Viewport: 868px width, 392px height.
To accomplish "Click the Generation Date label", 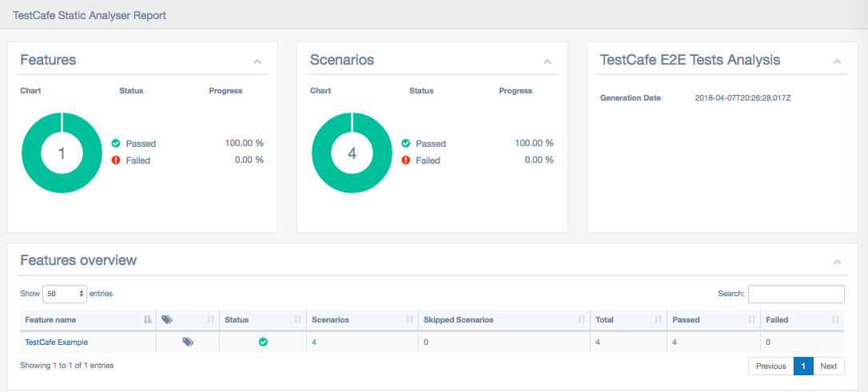I will point(631,98).
